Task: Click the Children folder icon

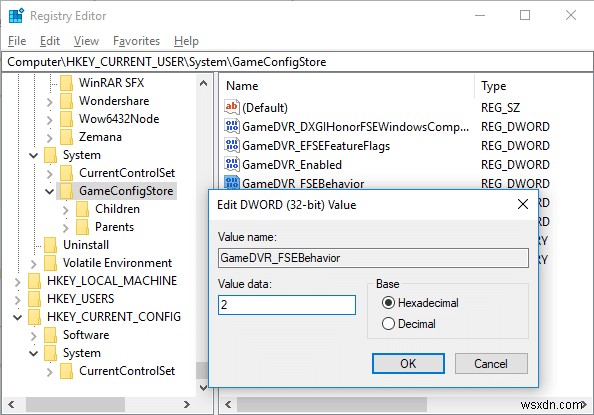Action: pos(82,209)
